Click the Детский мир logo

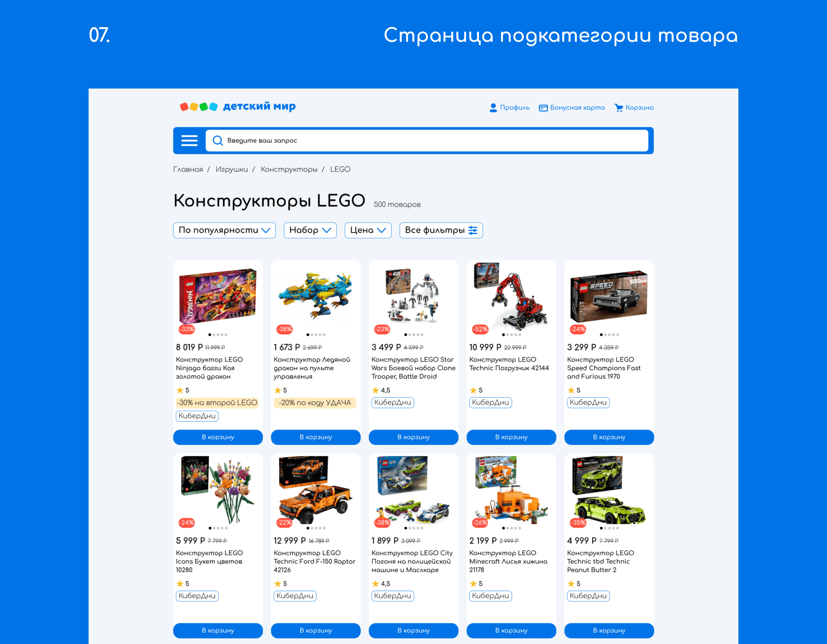tap(238, 107)
